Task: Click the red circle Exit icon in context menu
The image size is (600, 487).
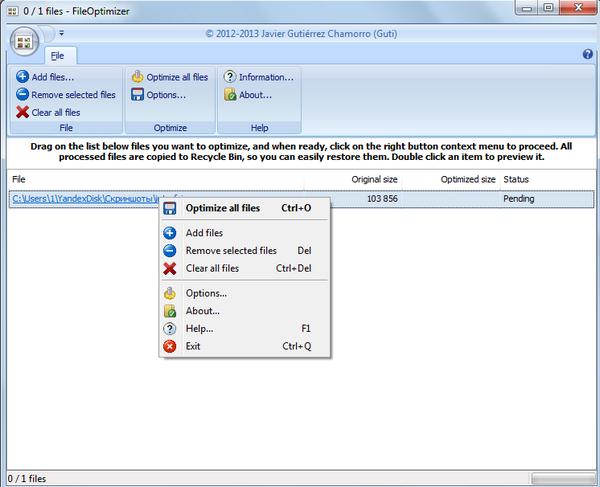Action: tap(170, 346)
